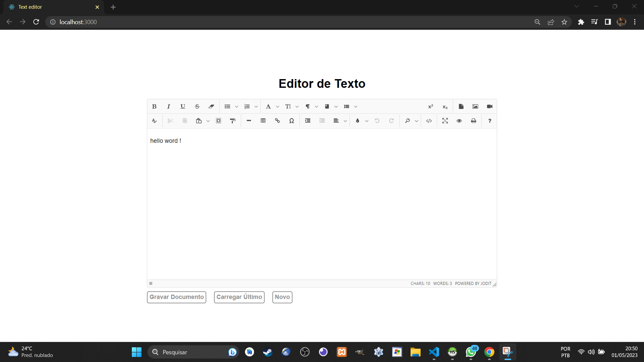Toggle italic text formatting
644x362 pixels.
point(168,107)
